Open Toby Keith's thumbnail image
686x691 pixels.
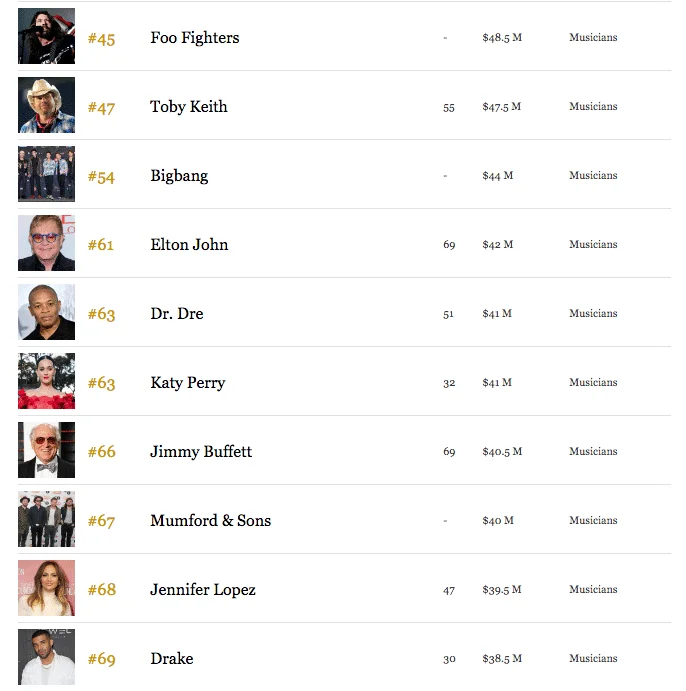[46, 106]
